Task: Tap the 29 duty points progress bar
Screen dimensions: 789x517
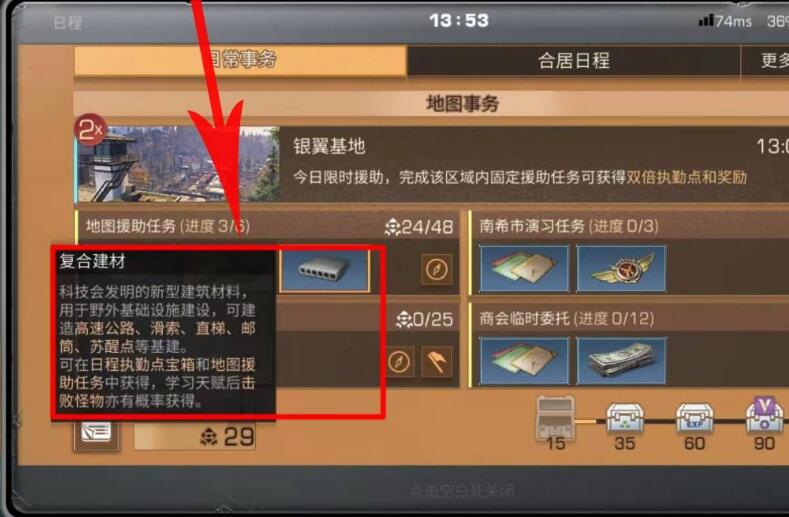Action: pyautogui.click(x=194, y=436)
